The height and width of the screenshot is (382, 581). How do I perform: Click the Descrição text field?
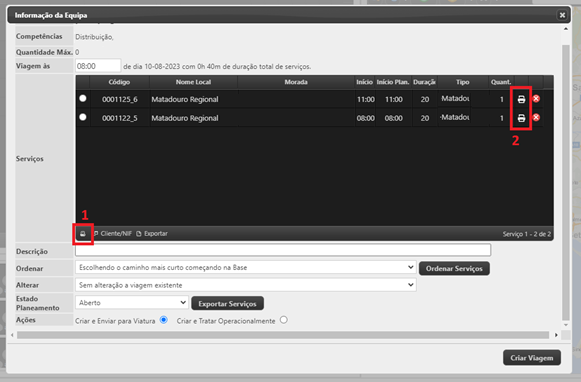pos(283,250)
